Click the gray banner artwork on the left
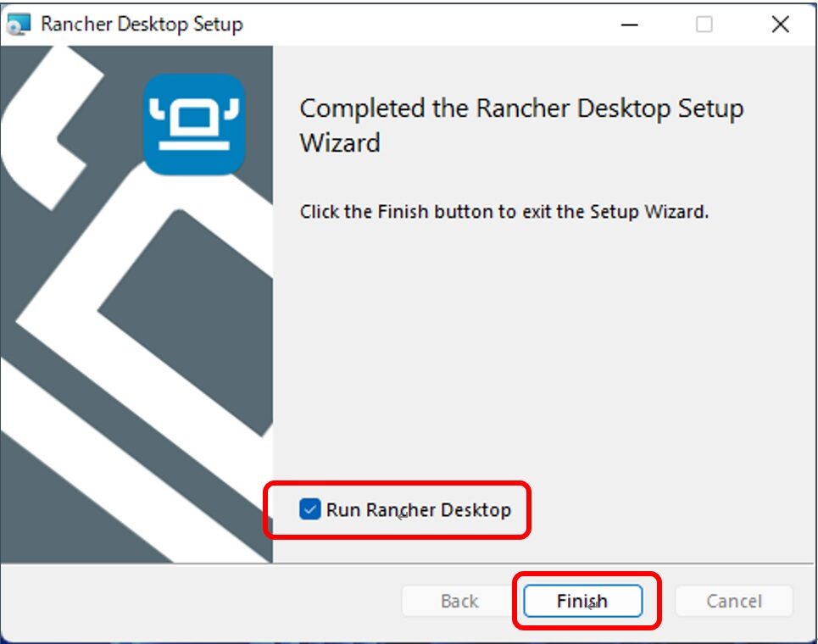 [136, 304]
